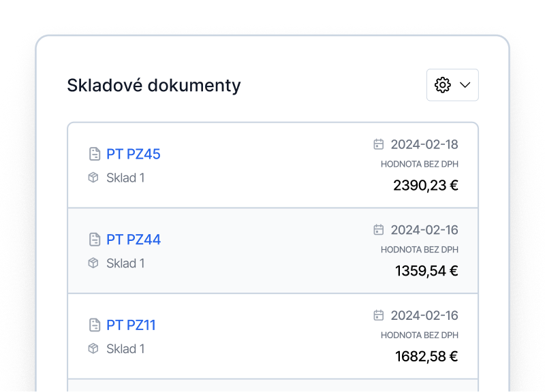Viewport: 545px width, 392px height.
Task: Select the 1359,54 € amount
Action: [x=426, y=271]
